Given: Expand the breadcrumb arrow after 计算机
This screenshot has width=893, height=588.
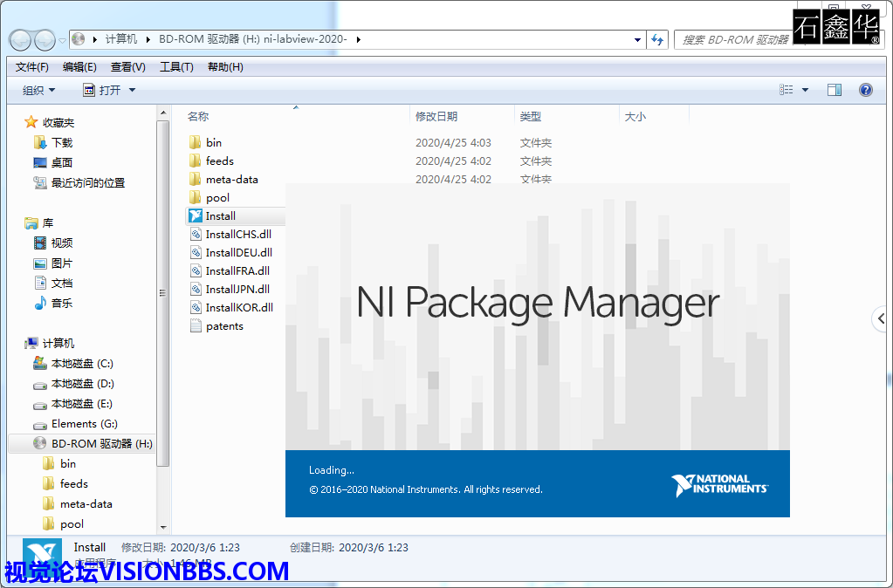Looking at the screenshot, I should [x=148, y=39].
